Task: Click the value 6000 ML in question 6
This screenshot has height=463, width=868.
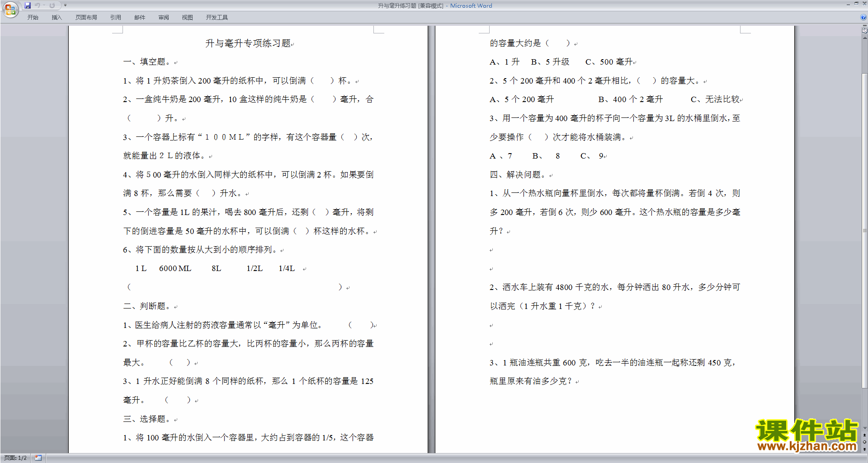Action: pos(175,269)
